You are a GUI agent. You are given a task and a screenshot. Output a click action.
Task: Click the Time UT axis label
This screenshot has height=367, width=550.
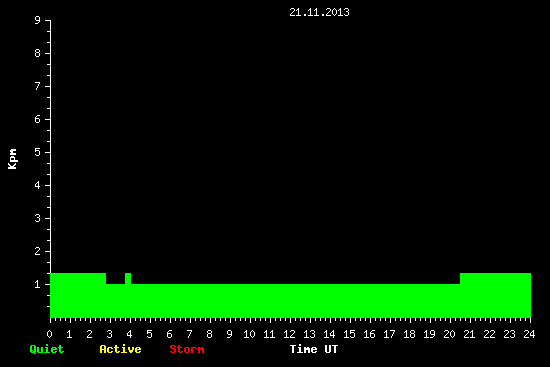314,349
